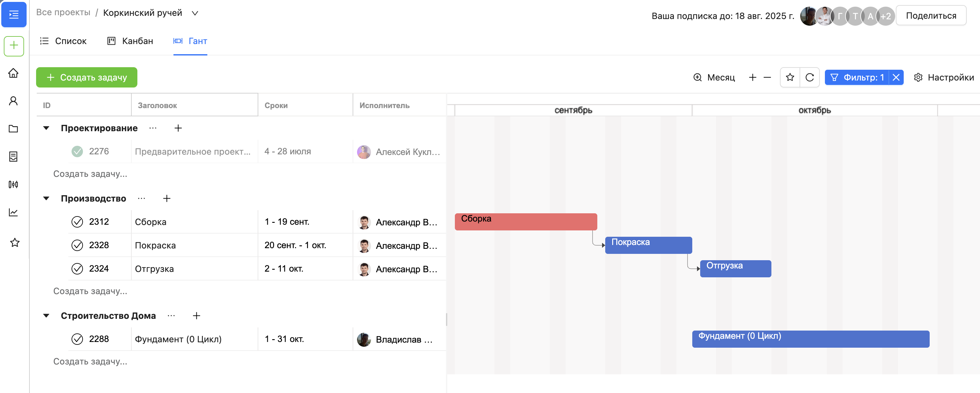Image resolution: width=980 pixels, height=393 pixels.
Task: Collapse the Проектирование group
Action: (x=46, y=128)
